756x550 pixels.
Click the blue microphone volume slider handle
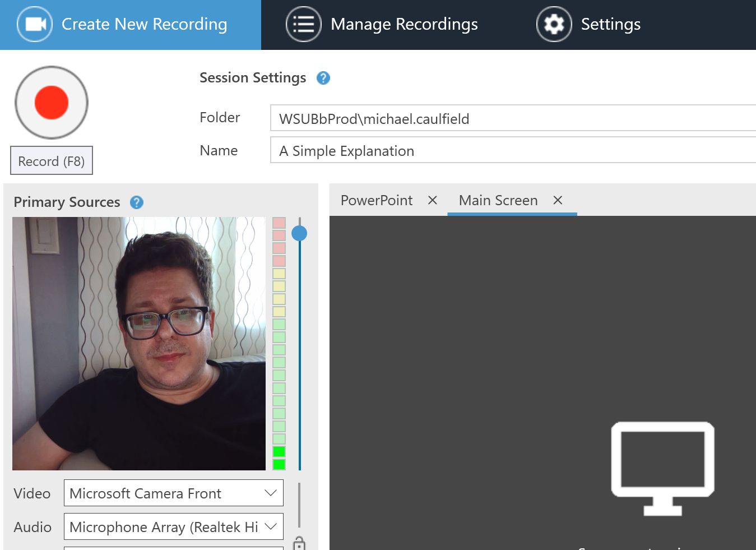pyautogui.click(x=299, y=233)
